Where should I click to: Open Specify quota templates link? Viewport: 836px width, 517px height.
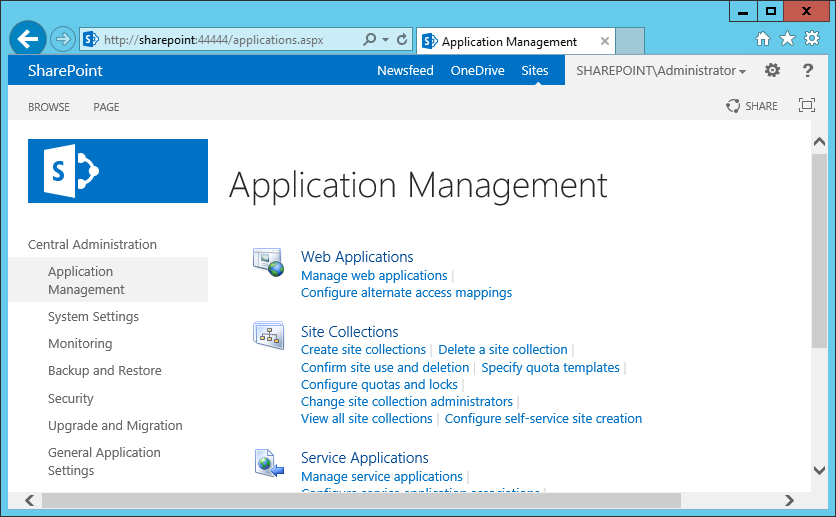pyautogui.click(x=550, y=368)
